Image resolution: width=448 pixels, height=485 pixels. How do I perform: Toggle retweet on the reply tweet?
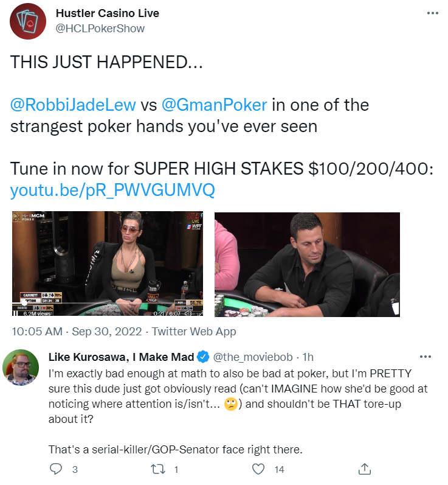coord(157,469)
